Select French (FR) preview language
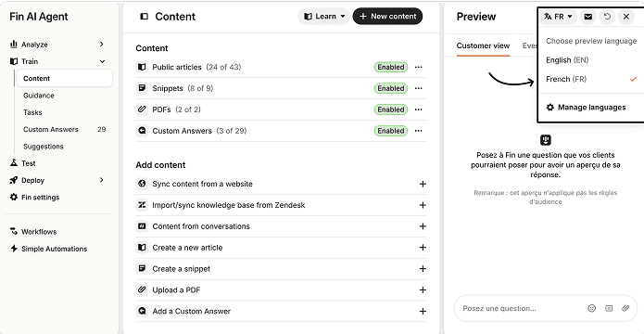The width and height of the screenshot is (644, 334). tap(590, 79)
